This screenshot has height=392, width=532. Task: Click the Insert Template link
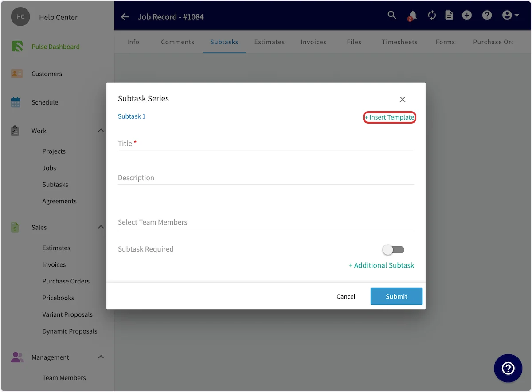(x=389, y=117)
